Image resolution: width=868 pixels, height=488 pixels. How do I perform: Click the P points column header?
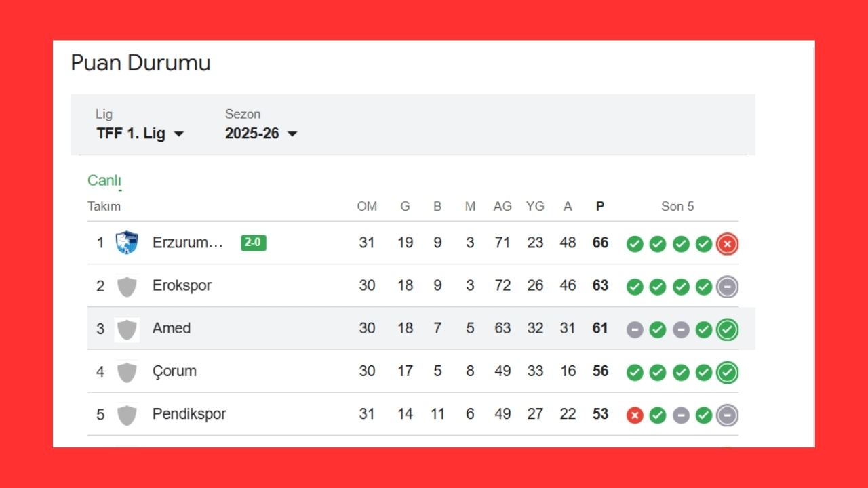click(600, 207)
